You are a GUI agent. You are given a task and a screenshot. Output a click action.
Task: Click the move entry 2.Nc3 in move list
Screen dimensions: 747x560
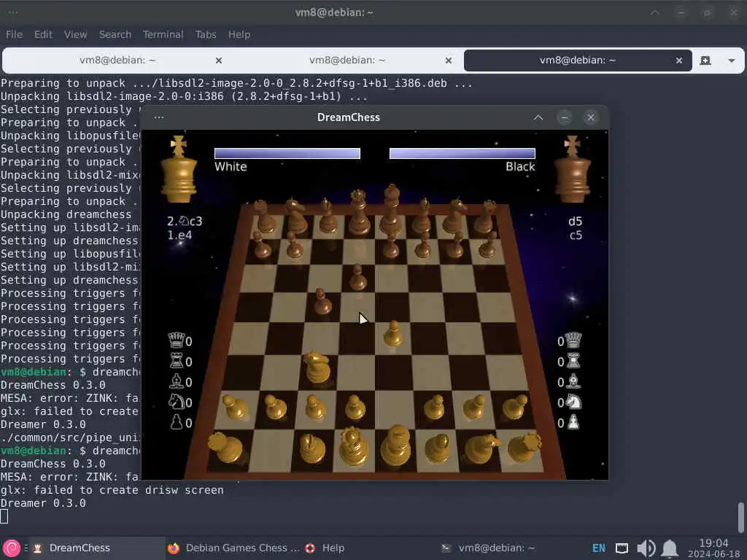(185, 221)
